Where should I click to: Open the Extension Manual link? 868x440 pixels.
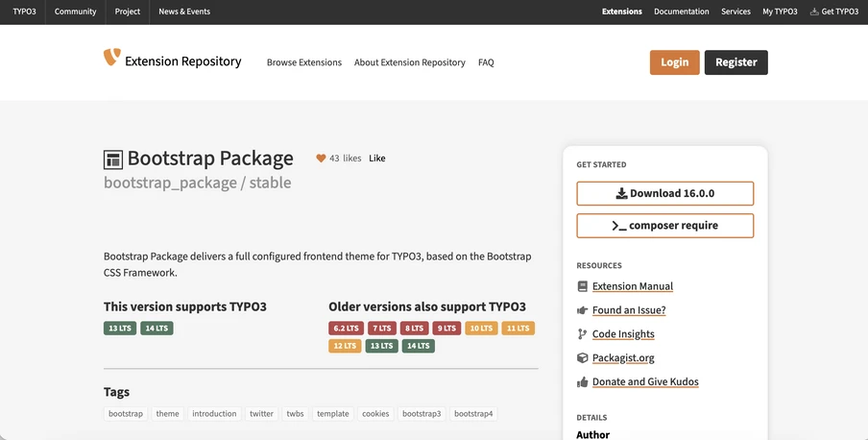tap(633, 286)
